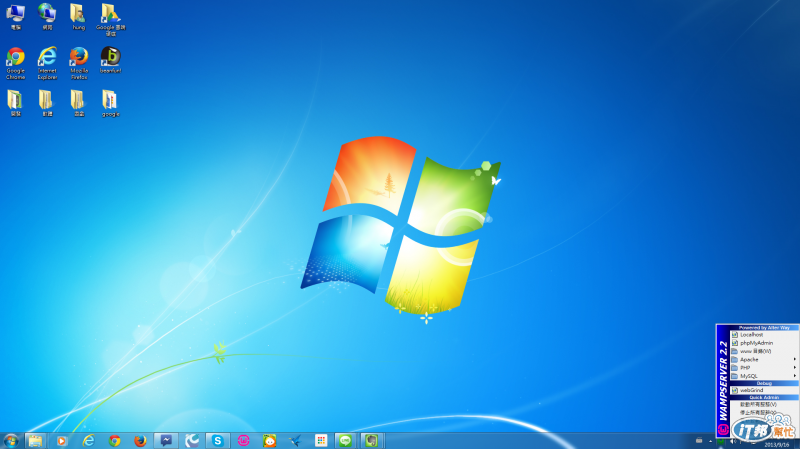Switch to the Evernote taskbar button

(371, 441)
